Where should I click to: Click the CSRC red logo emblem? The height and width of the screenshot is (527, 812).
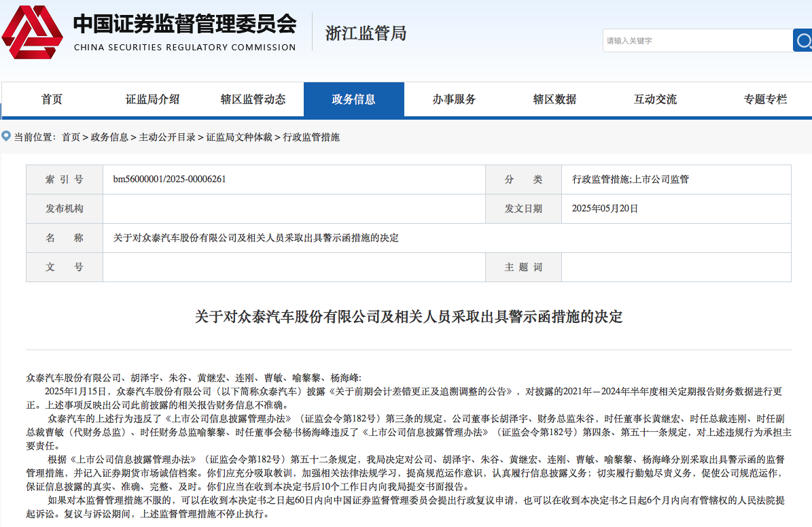(32, 32)
